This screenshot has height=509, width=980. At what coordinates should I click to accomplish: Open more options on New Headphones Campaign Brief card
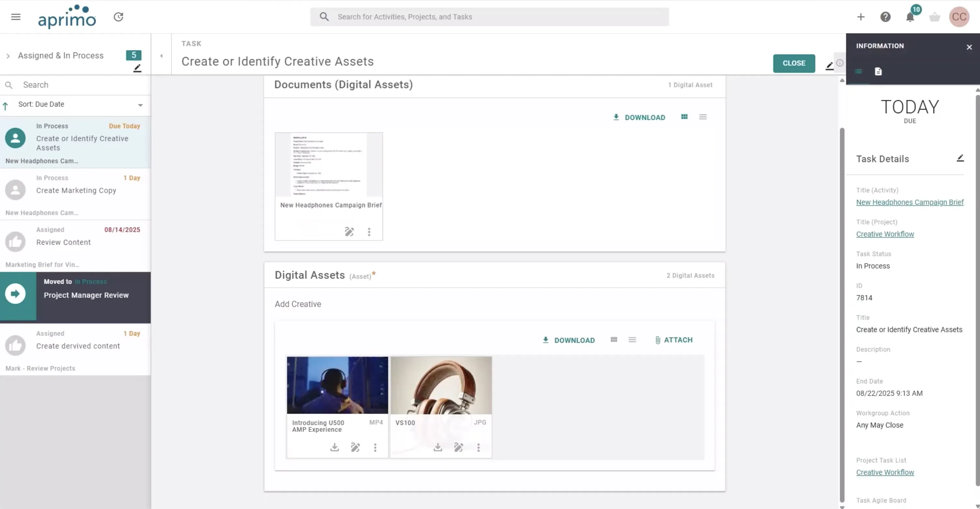pos(369,232)
